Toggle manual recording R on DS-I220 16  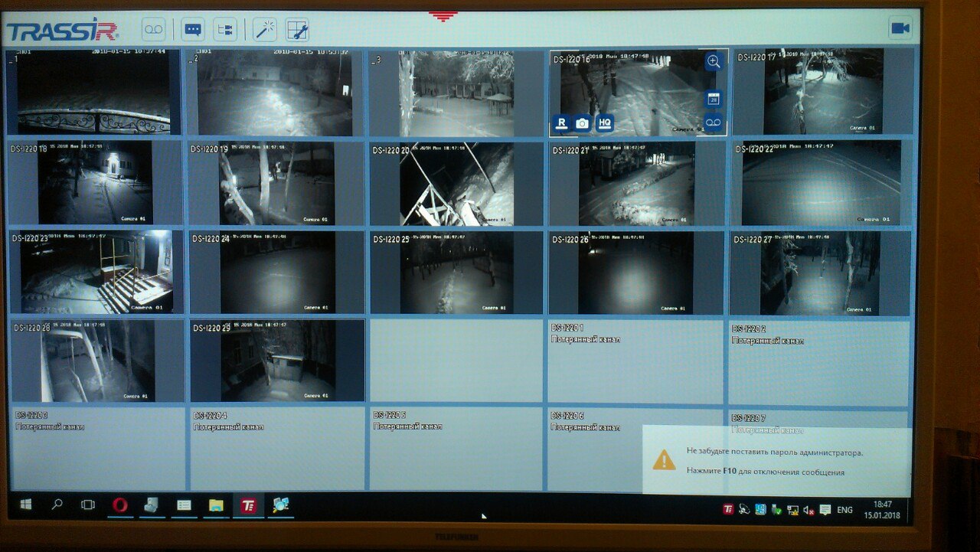561,123
